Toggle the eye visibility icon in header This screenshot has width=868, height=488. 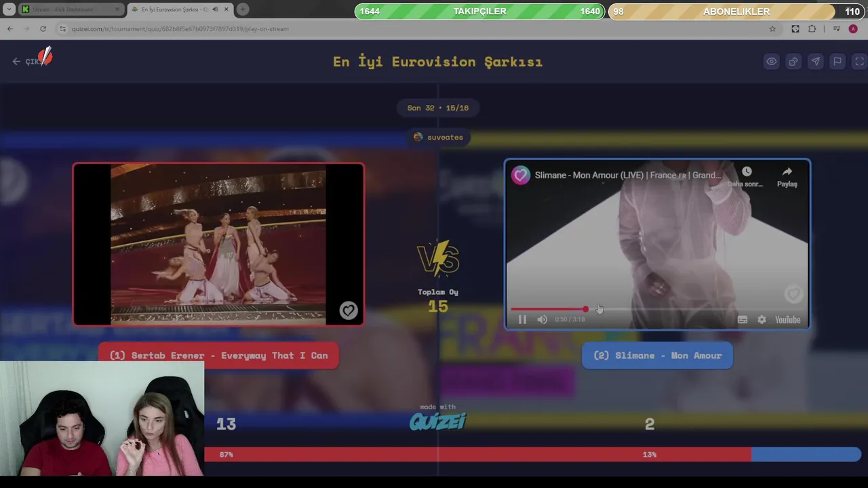pos(772,62)
